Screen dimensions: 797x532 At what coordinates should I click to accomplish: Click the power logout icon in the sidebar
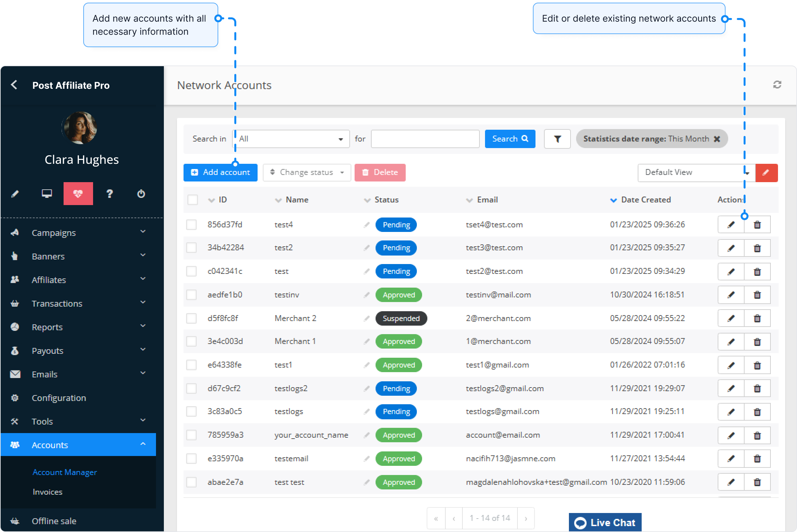coord(141,194)
